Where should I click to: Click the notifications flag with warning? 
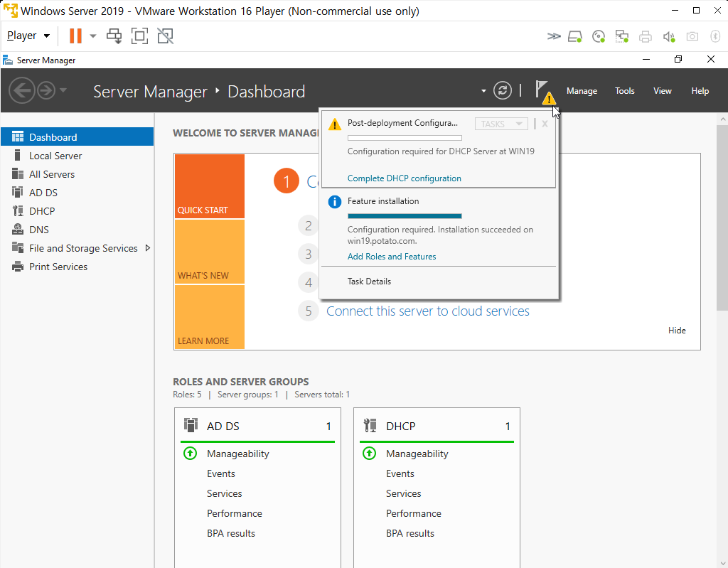[x=544, y=92]
